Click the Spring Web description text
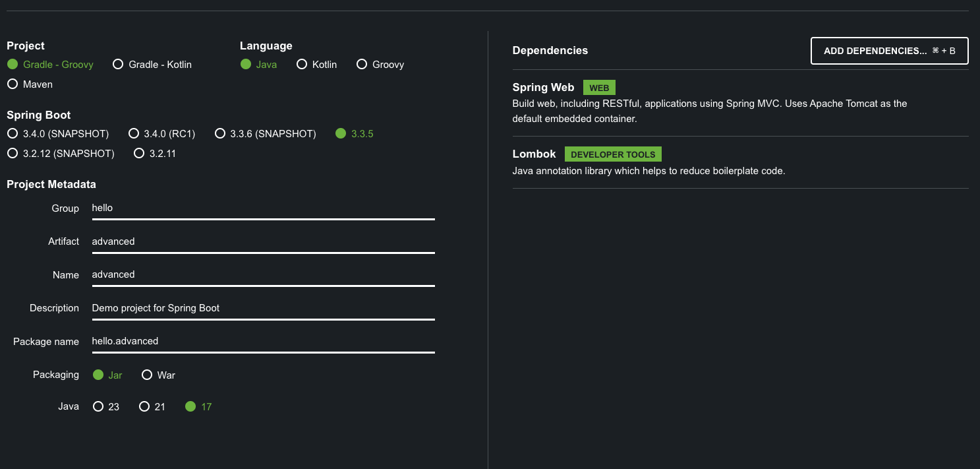980x469 pixels. coord(710,111)
